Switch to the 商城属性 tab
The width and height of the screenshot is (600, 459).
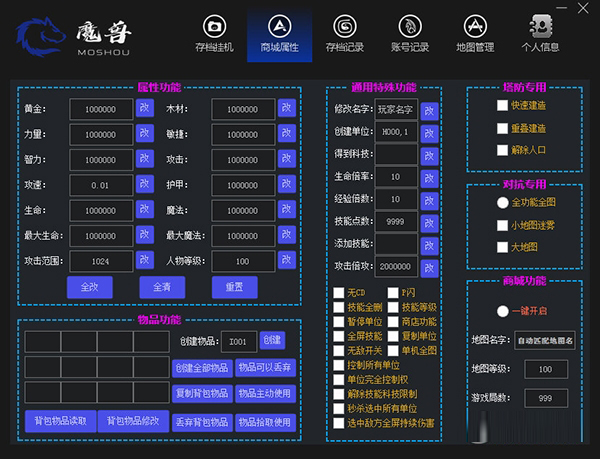[280, 36]
